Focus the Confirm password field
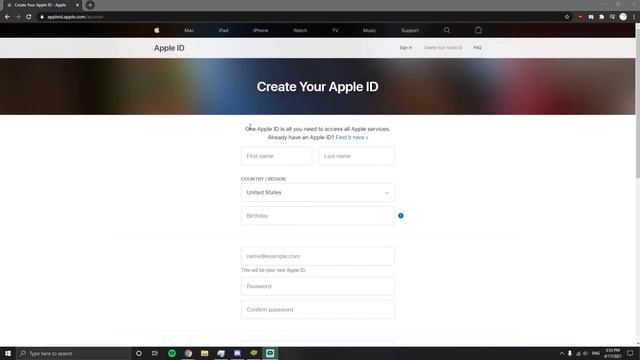640x360 pixels. click(x=318, y=309)
